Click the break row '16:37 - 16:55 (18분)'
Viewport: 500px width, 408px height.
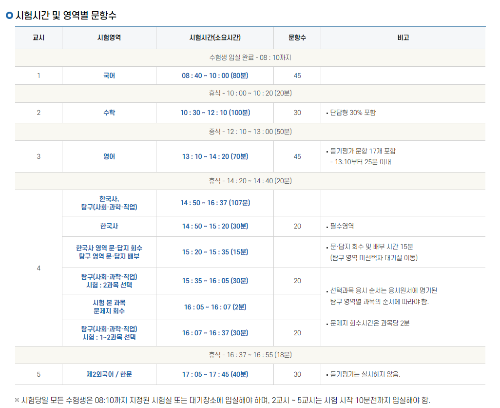(250, 355)
